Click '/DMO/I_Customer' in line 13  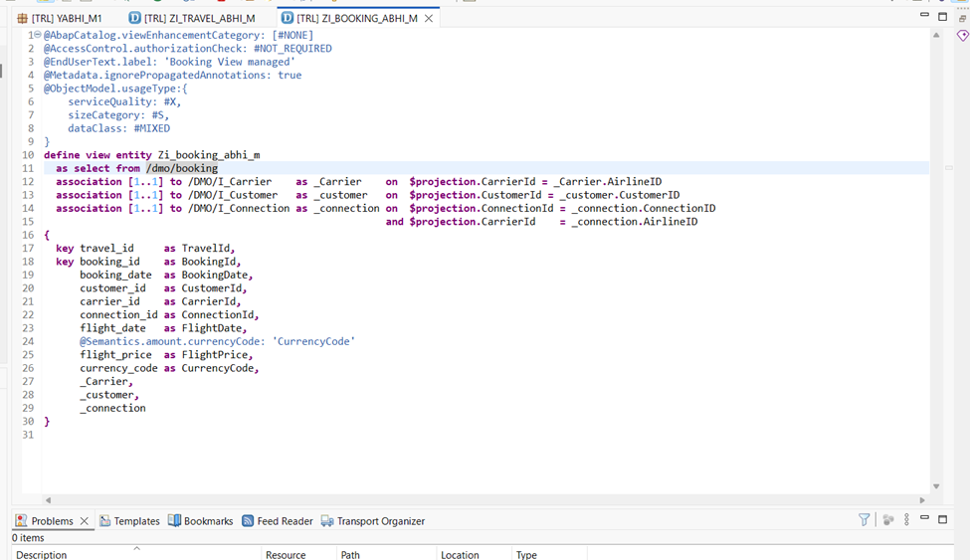(233, 195)
